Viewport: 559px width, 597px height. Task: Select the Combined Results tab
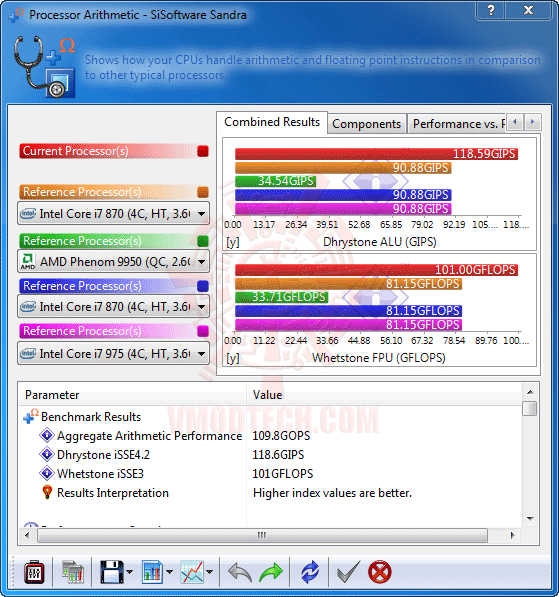[x=272, y=122]
